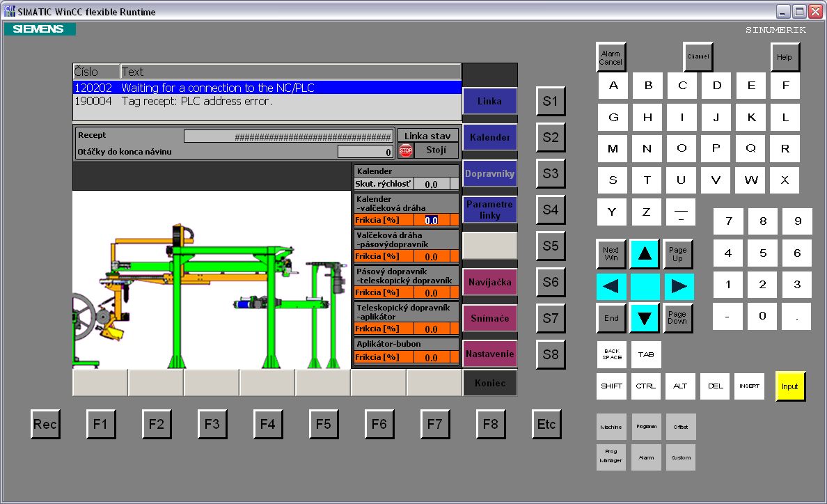Open the Kalender screen from the side menu
Screen dimensions: 827x504
click(489, 137)
